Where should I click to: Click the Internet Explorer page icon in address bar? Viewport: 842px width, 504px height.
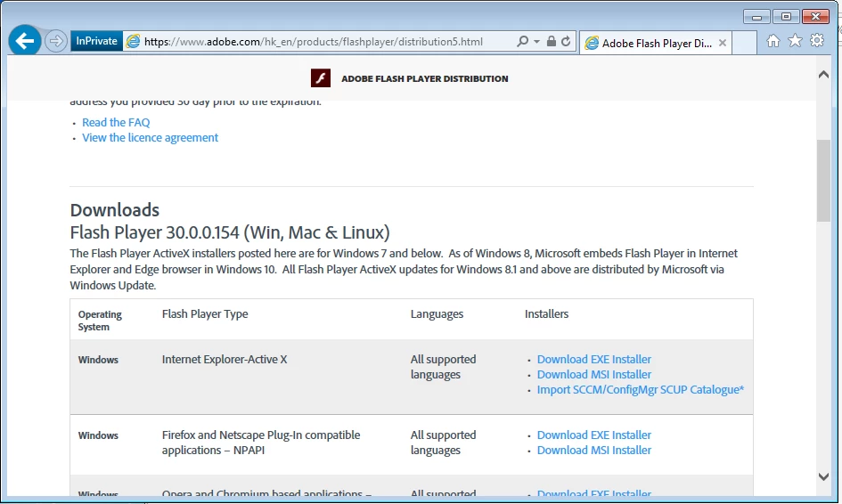click(133, 41)
